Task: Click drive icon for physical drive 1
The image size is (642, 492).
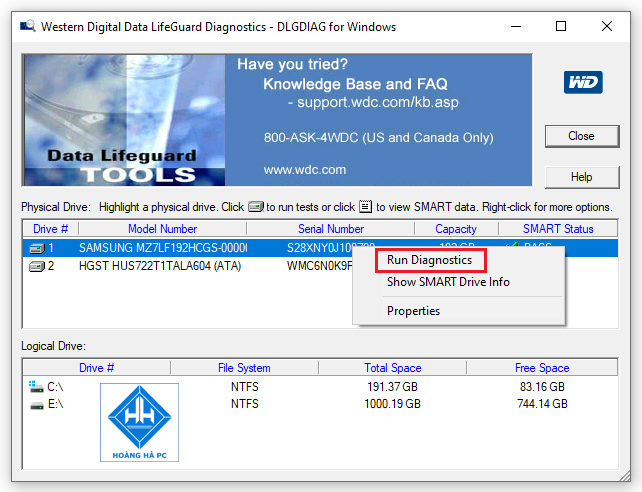Action: click(x=37, y=248)
